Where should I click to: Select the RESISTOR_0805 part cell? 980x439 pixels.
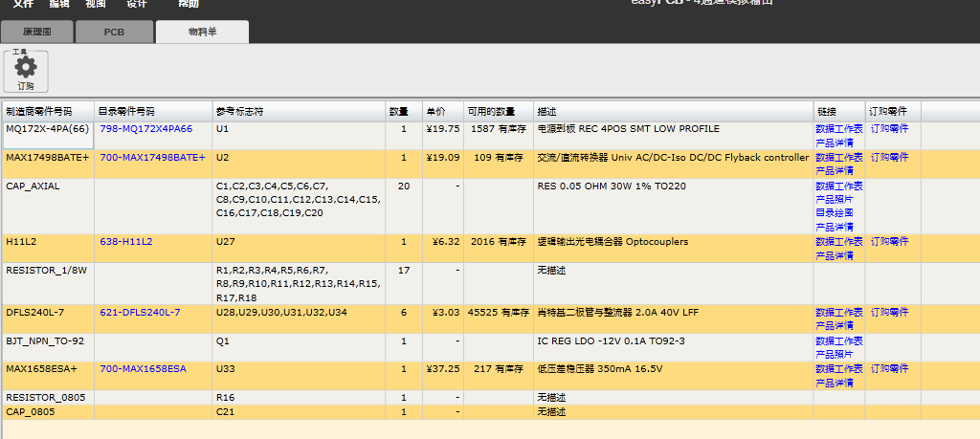click(49, 398)
